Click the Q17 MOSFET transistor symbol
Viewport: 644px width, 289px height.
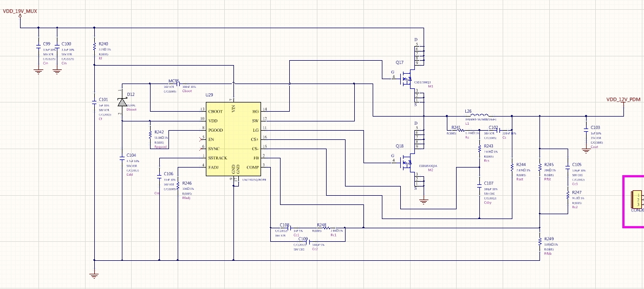(406, 79)
